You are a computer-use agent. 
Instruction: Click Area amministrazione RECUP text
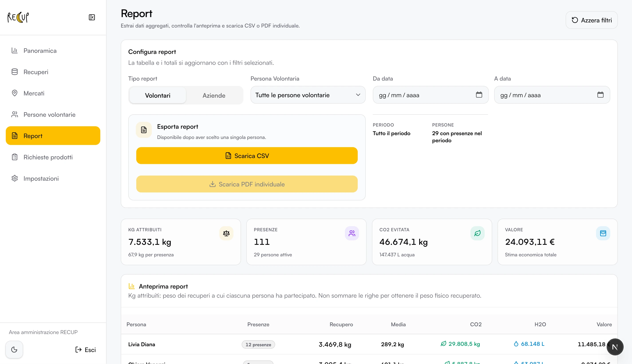(x=43, y=332)
